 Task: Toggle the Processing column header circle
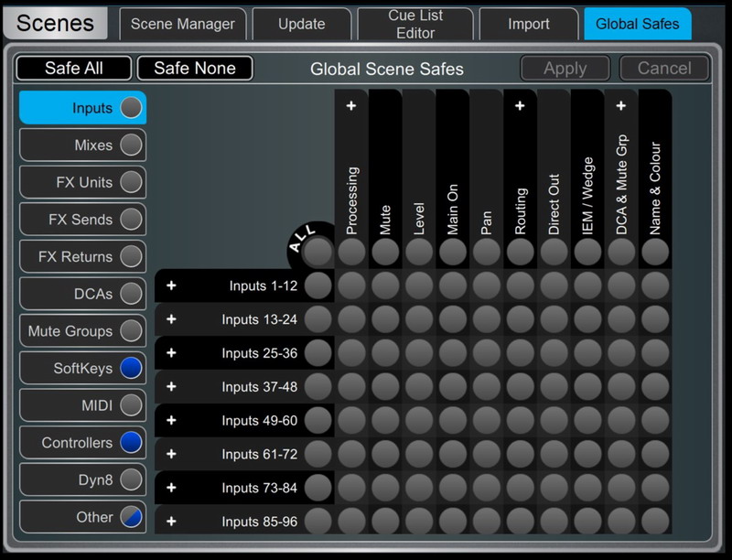click(x=351, y=252)
